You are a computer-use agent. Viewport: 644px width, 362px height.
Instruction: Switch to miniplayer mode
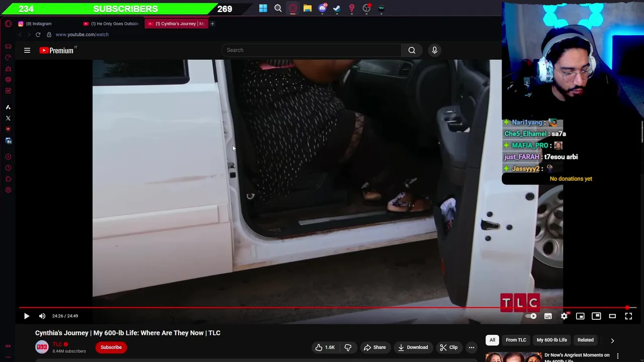(580, 316)
